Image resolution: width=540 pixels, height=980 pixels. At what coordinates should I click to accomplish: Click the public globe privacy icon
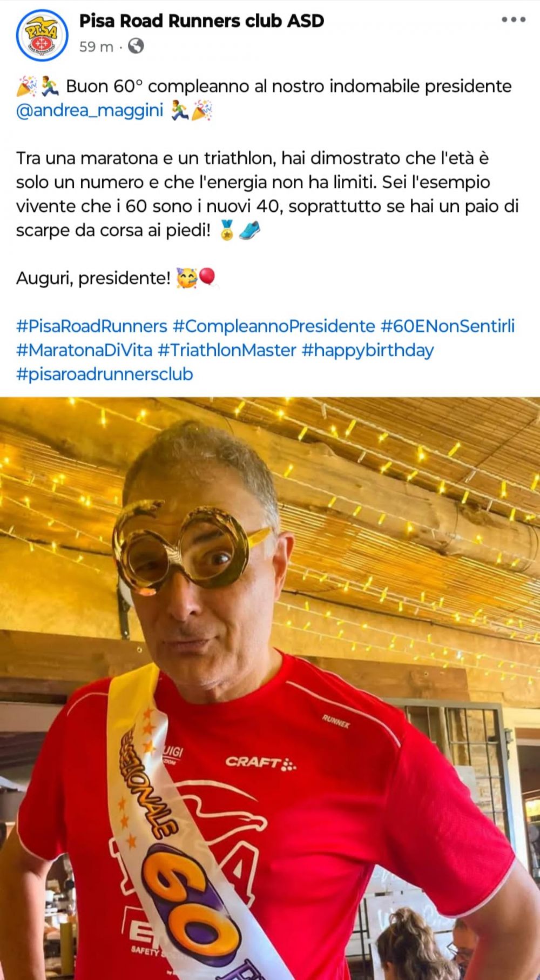point(136,46)
